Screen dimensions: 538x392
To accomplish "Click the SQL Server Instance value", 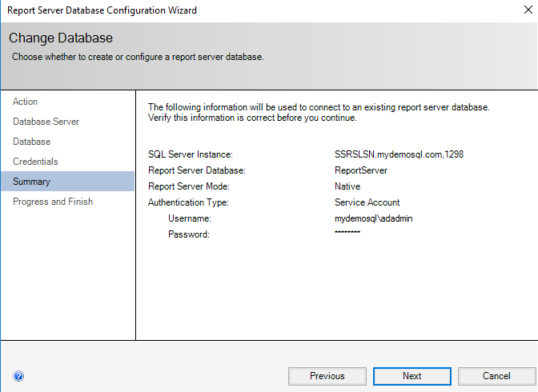I will coord(399,154).
